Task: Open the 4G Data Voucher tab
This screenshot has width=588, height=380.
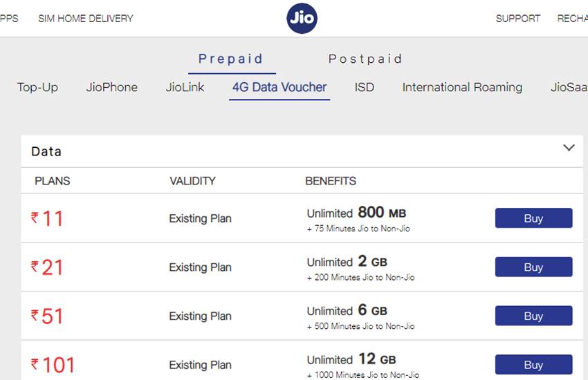Action: tap(279, 87)
